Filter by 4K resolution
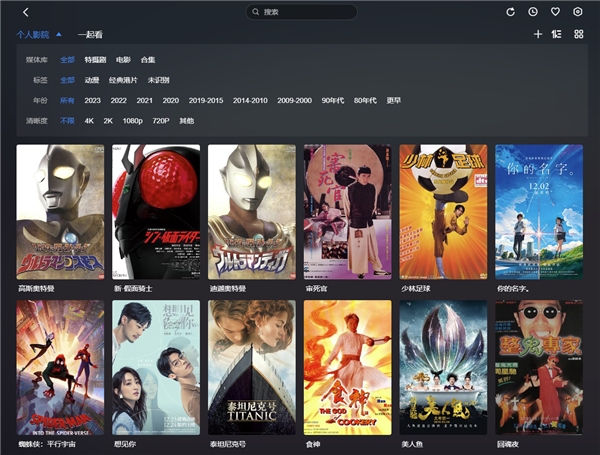The image size is (600, 455). click(x=89, y=121)
